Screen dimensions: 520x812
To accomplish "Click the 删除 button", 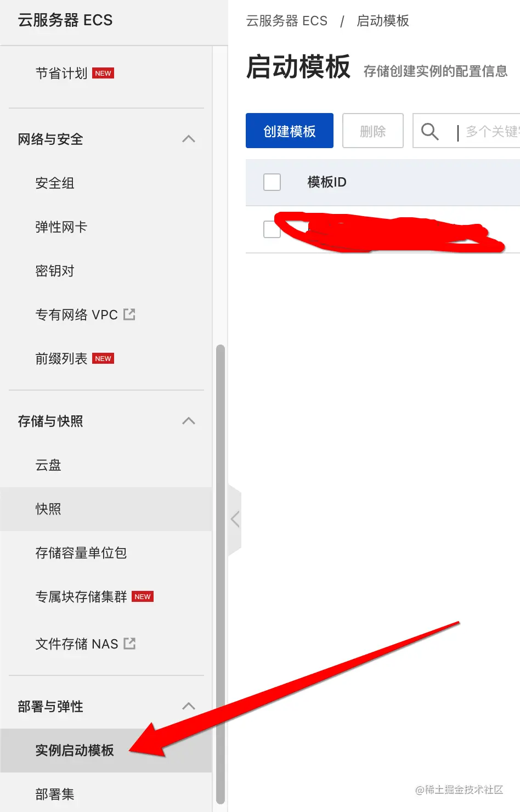I will pos(373,131).
